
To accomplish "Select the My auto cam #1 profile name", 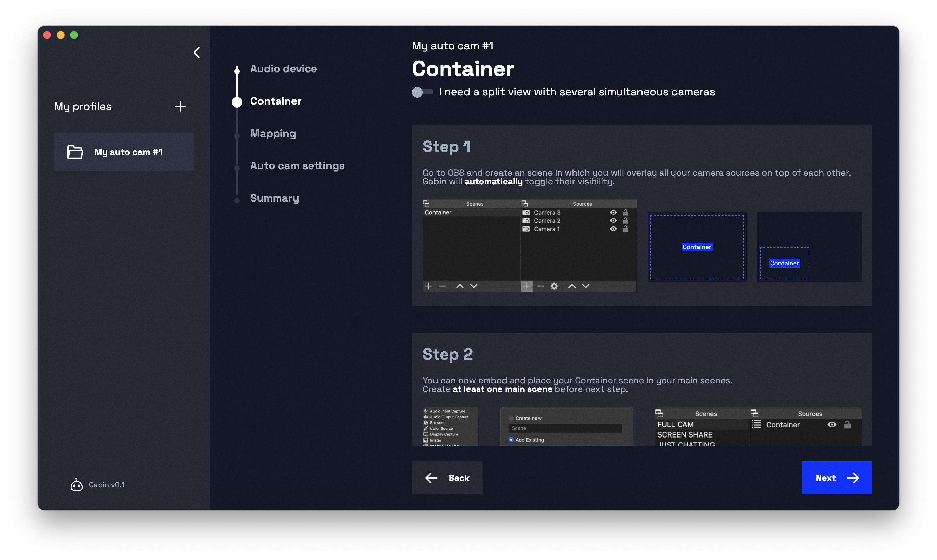I will [x=128, y=152].
